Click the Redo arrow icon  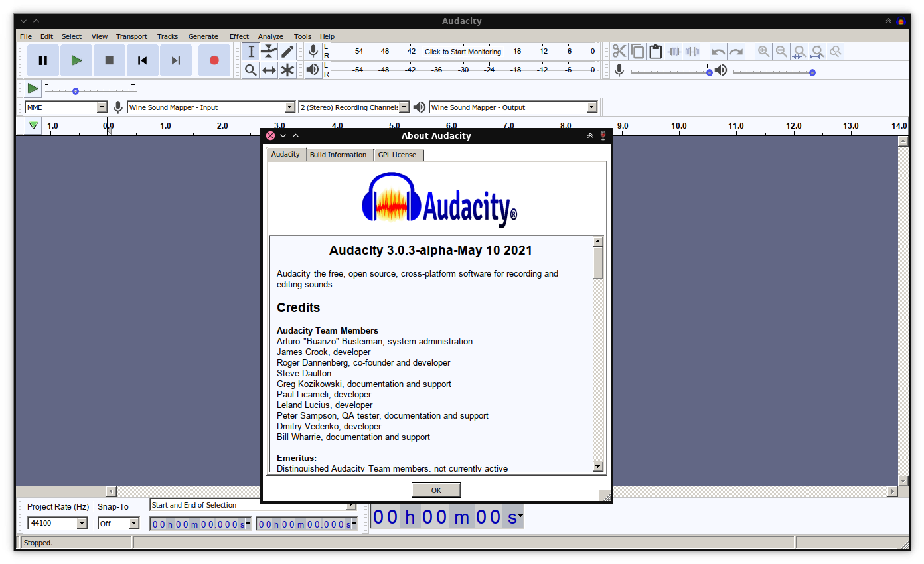(736, 52)
